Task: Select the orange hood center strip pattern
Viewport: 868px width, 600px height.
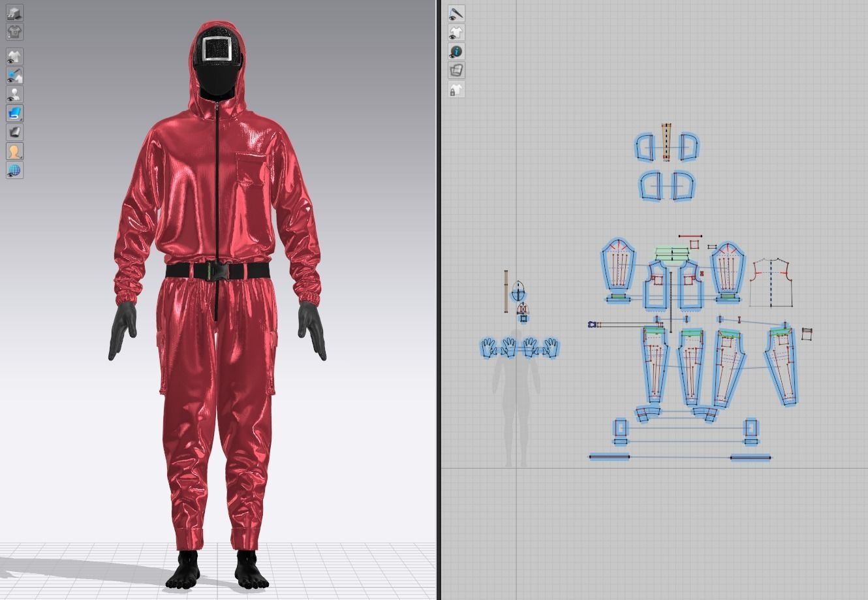Action: pyautogui.click(x=666, y=142)
